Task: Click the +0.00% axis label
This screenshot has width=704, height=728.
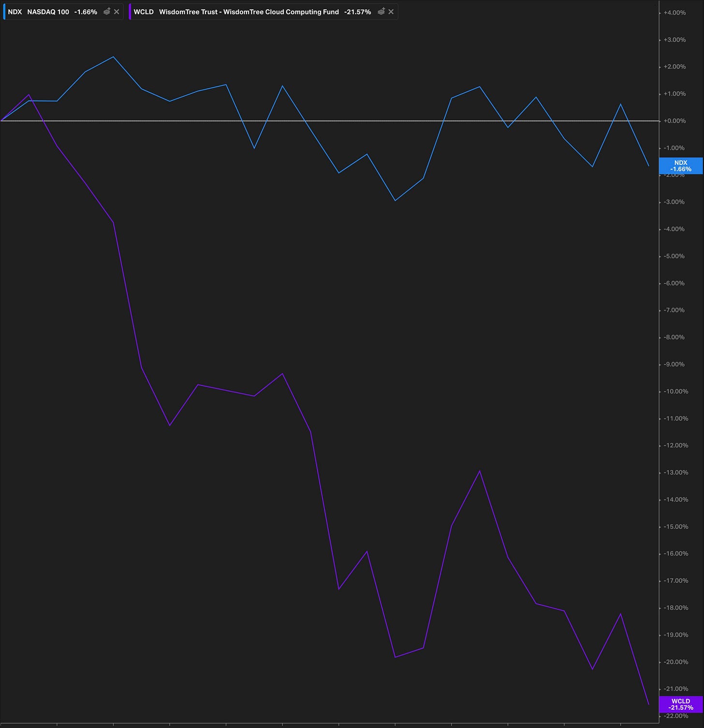Action: [675, 121]
